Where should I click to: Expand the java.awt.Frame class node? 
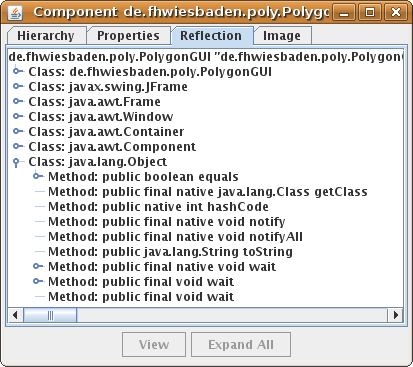point(18,101)
